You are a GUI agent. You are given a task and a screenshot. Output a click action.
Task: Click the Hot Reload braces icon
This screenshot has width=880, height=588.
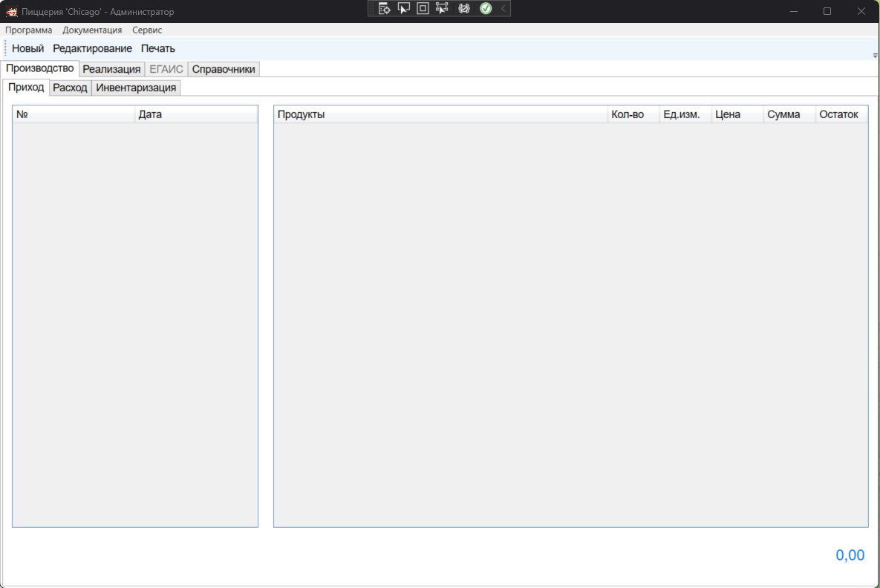tap(463, 8)
